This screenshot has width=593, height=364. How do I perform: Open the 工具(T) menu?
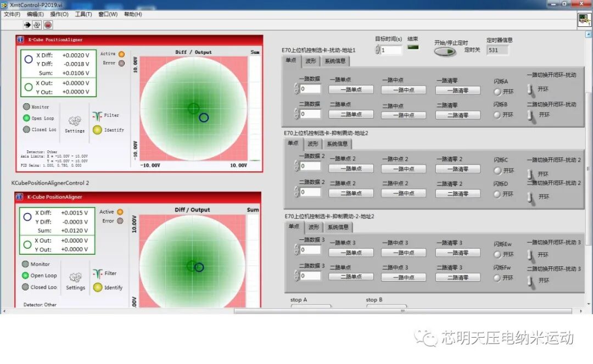(83, 14)
